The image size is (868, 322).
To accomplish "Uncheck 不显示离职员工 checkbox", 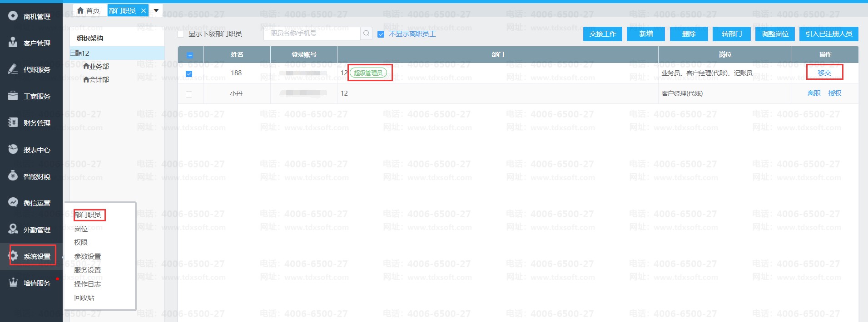I will [x=381, y=34].
